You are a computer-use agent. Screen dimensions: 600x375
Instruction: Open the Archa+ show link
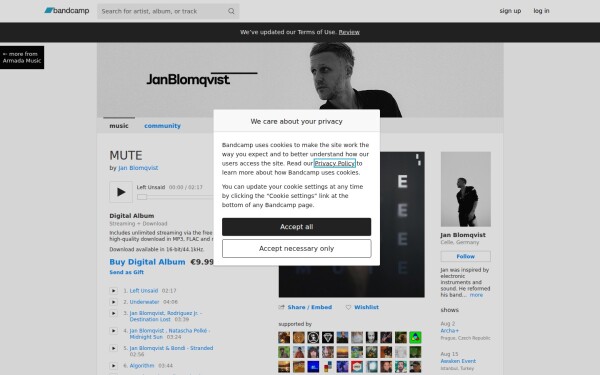pos(450,331)
